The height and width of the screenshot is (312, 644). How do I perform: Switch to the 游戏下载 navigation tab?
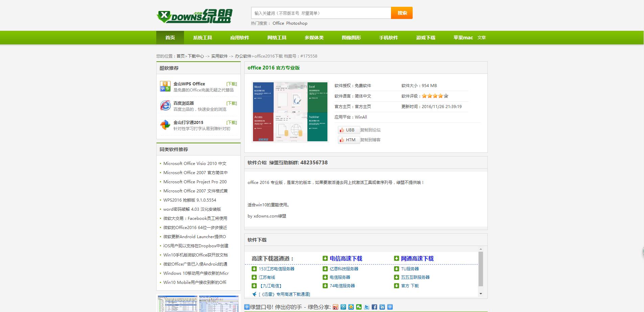coord(426,38)
